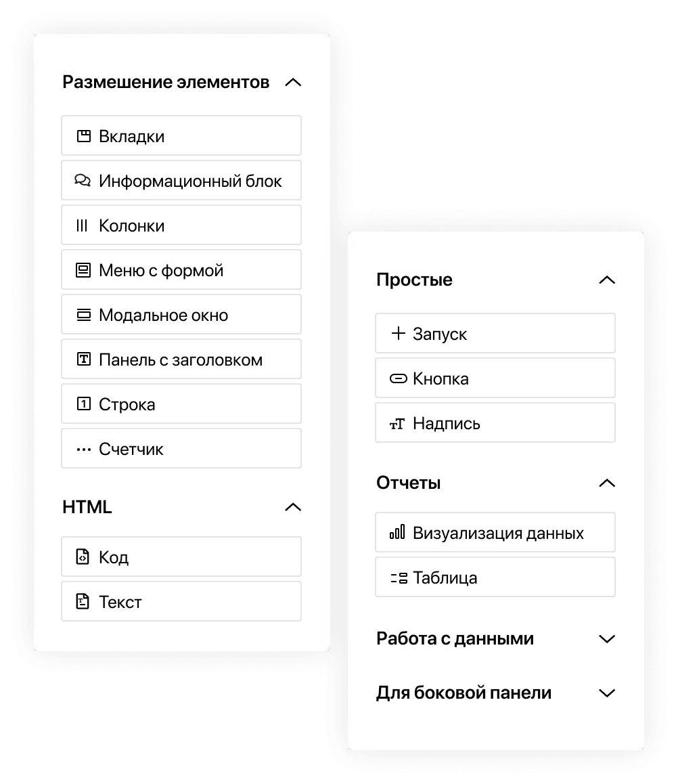
Task: Select the Информационный блок speech bubble icon
Action: [x=84, y=180]
